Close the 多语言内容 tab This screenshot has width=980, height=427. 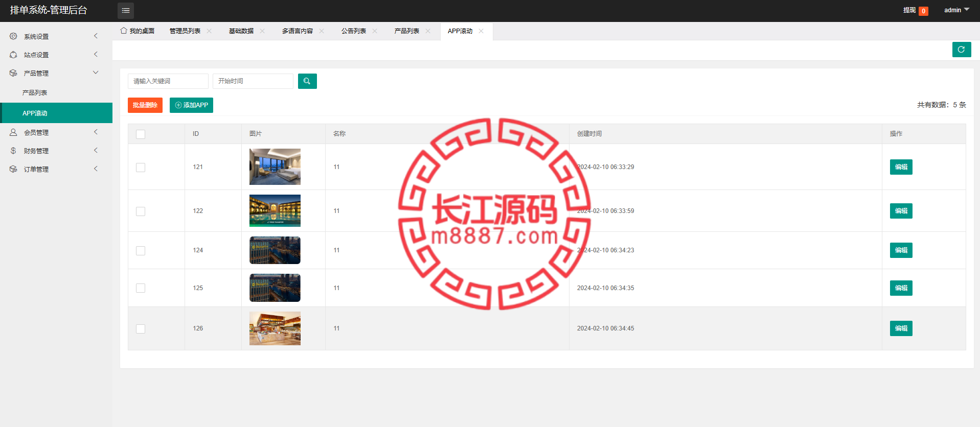click(x=322, y=31)
